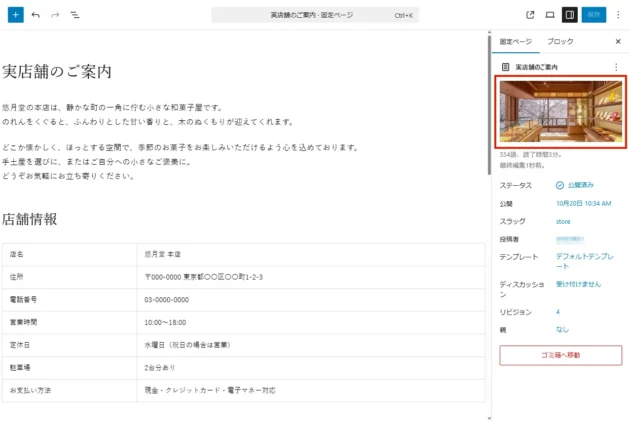Open the block inserter plus button

tap(15, 15)
